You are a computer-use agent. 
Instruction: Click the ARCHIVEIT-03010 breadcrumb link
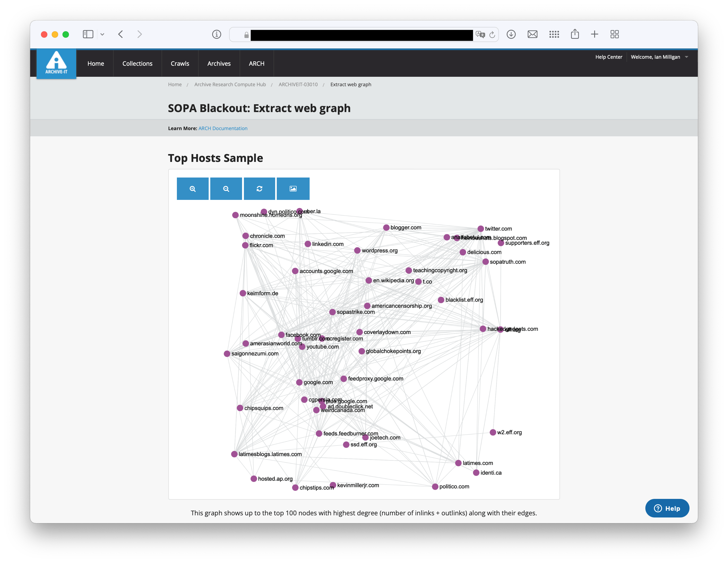click(x=298, y=84)
